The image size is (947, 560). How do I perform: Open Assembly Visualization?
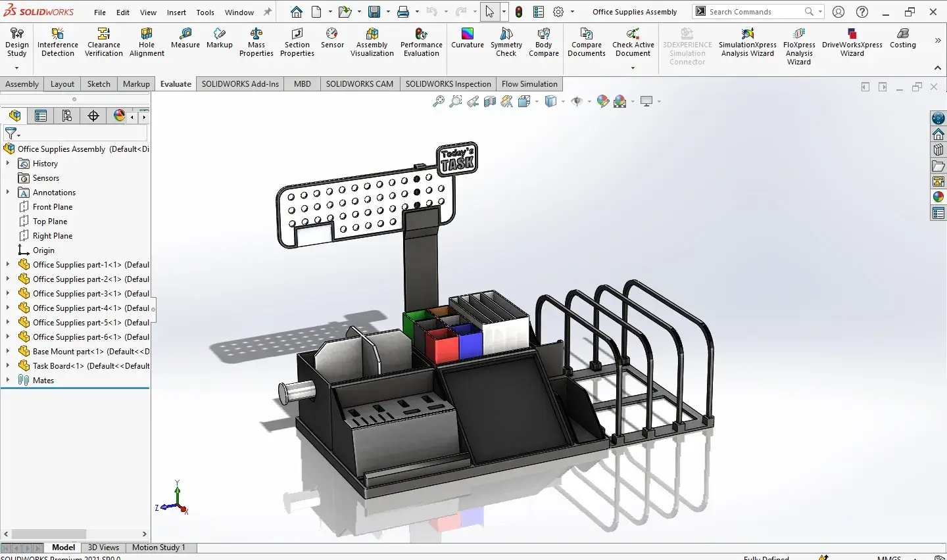click(x=372, y=43)
